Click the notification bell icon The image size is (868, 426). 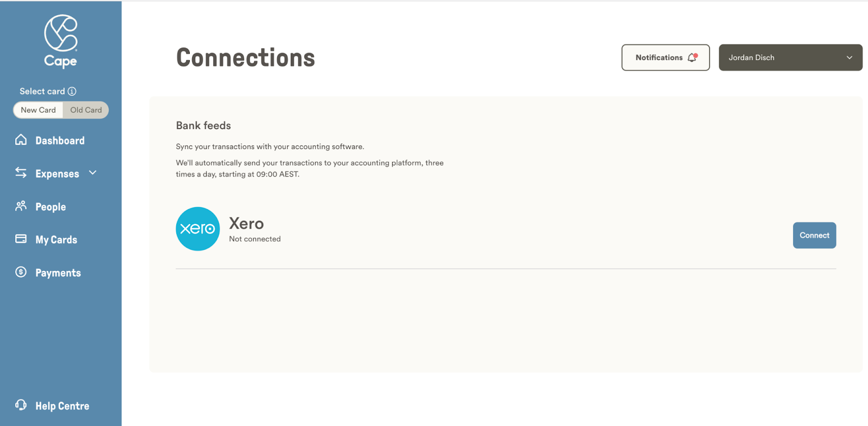pos(693,57)
